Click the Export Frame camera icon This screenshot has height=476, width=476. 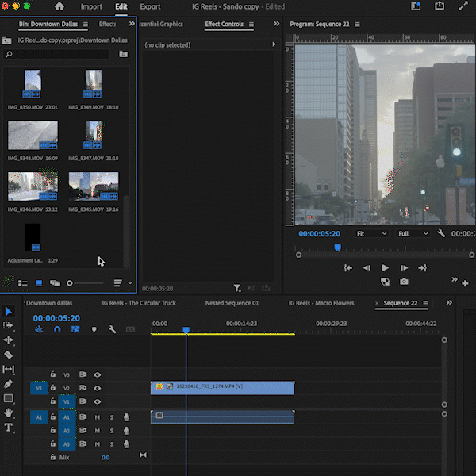405,282
